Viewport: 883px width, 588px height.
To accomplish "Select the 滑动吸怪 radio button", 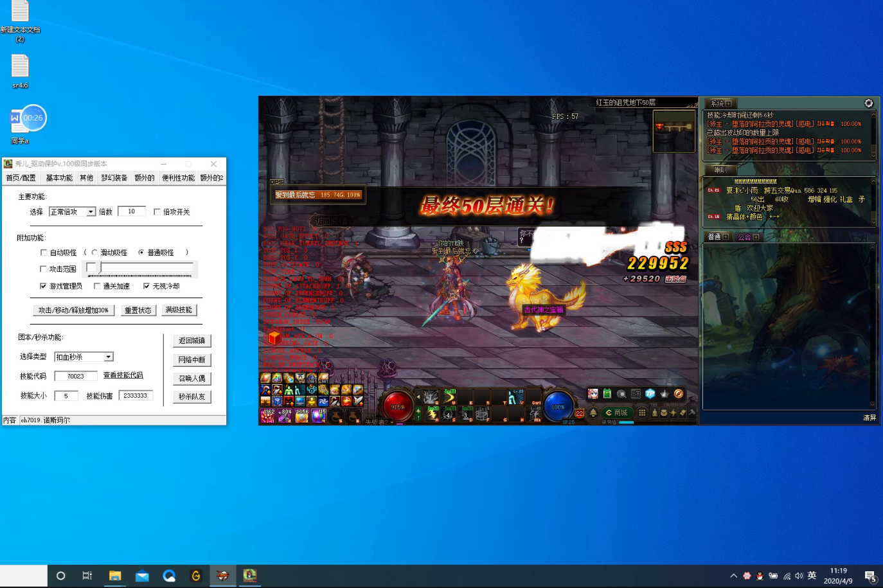I will (94, 253).
